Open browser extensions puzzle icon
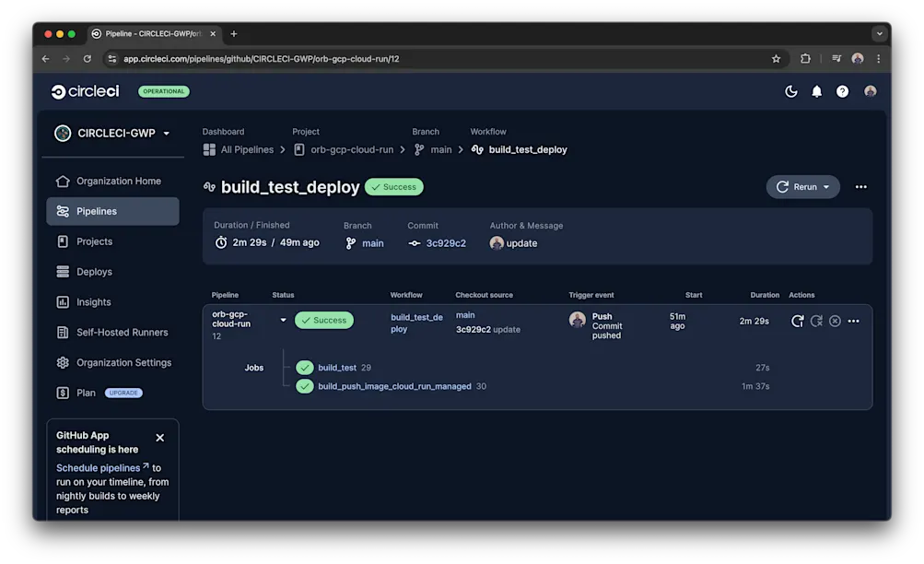This screenshot has height=564, width=924. tap(805, 59)
